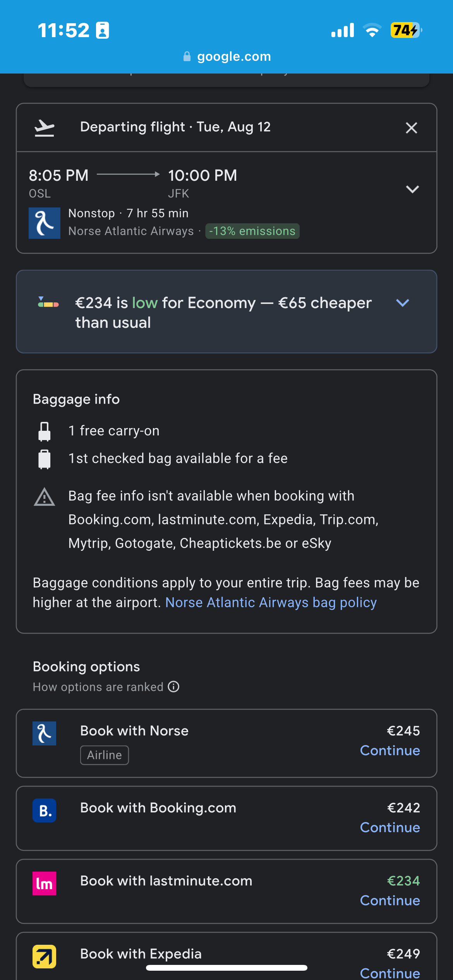The width and height of the screenshot is (453, 980).
Task: Continue booking with Norse for €245
Action: [x=390, y=750]
